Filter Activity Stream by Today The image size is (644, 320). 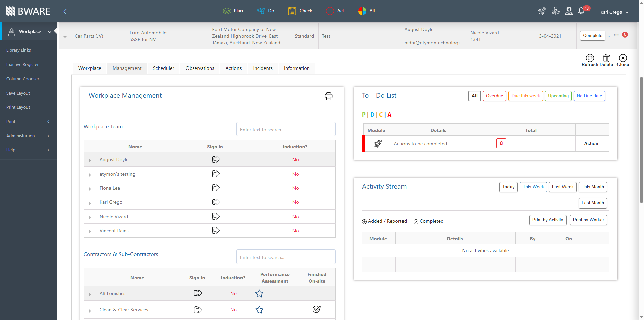click(508, 187)
